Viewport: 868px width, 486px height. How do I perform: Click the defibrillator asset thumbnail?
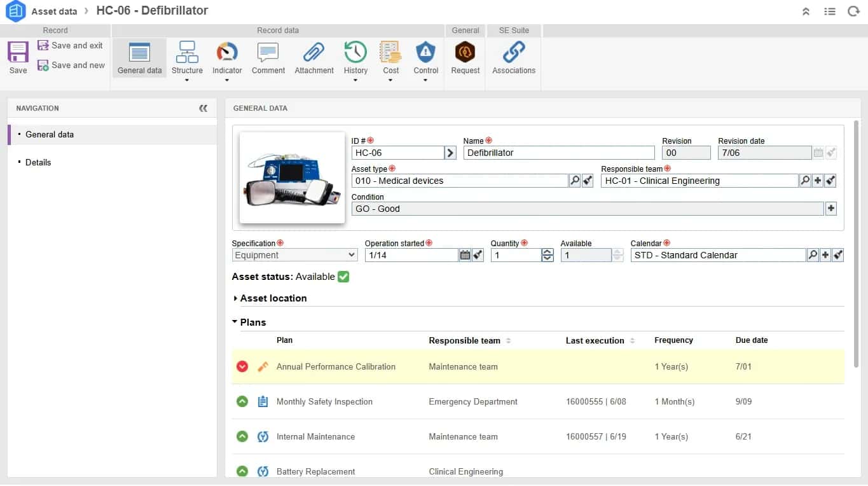(x=293, y=178)
